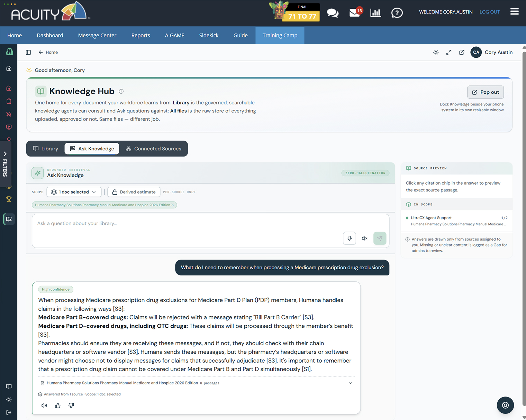Screen dimensions: 526x420
Task: Send the question with paper plane button
Action: [380, 238]
